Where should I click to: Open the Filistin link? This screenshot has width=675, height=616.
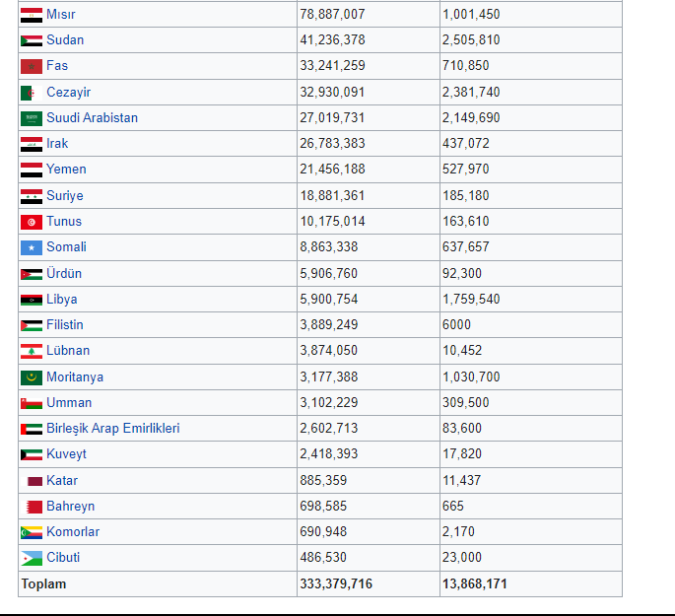65,324
